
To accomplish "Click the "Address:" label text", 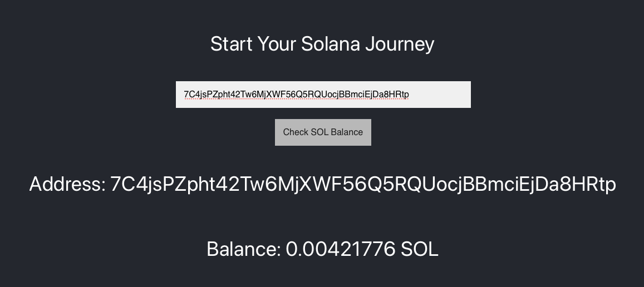I will 67,184.
